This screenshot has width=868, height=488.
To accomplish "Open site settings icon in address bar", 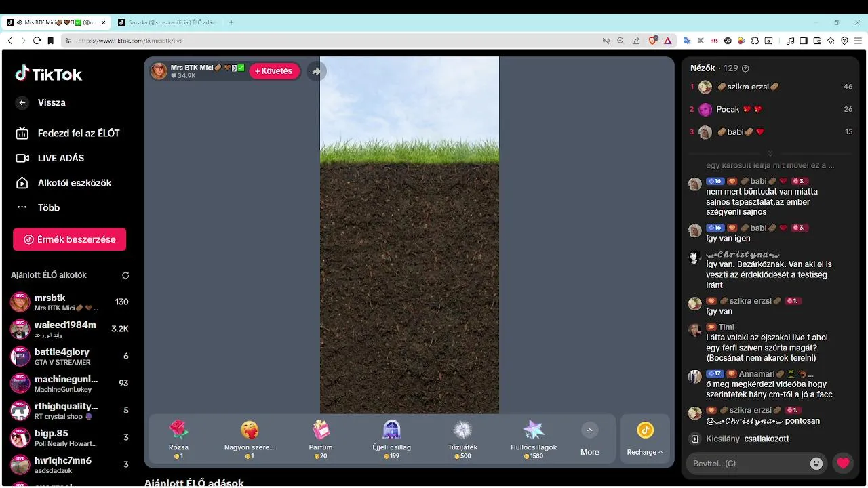I will click(x=68, y=41).
